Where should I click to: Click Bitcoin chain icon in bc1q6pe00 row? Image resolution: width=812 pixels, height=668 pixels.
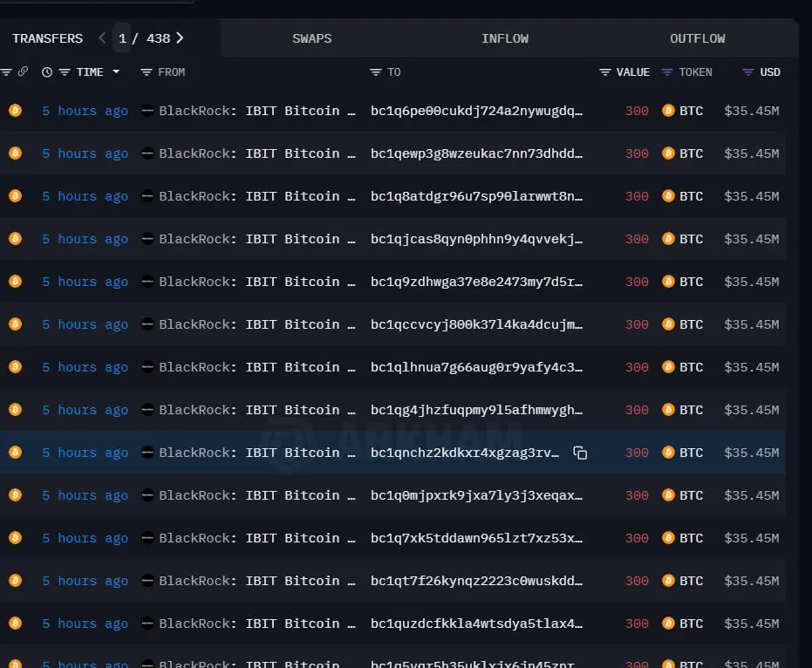16,110
